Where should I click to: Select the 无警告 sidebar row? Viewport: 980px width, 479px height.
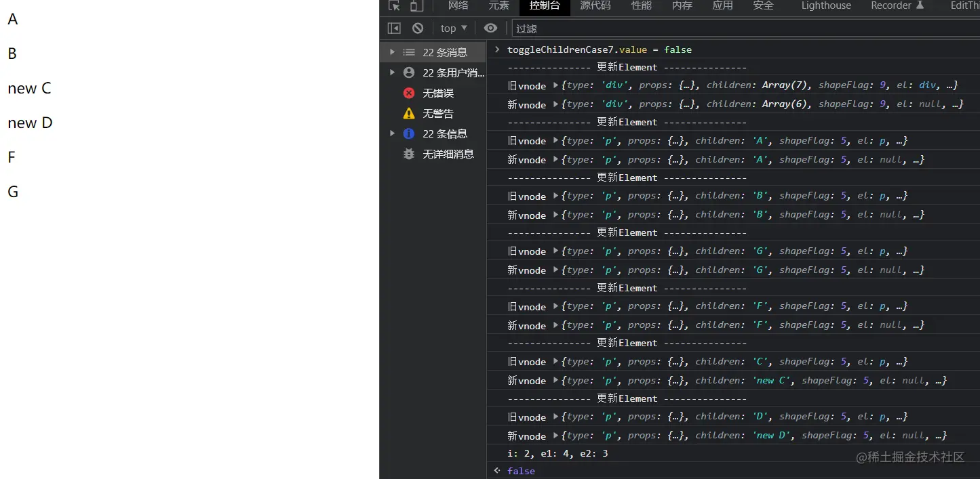coord(433,113)
